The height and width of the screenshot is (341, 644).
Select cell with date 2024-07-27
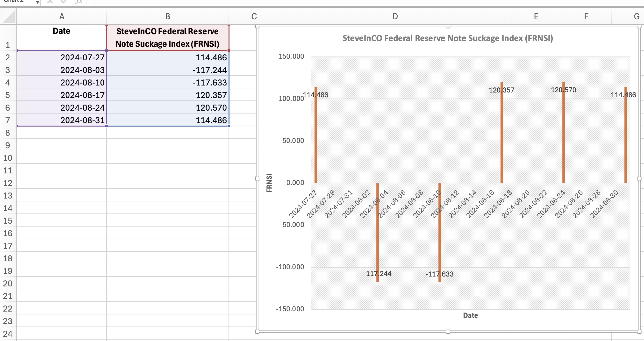tap(62, 57)
